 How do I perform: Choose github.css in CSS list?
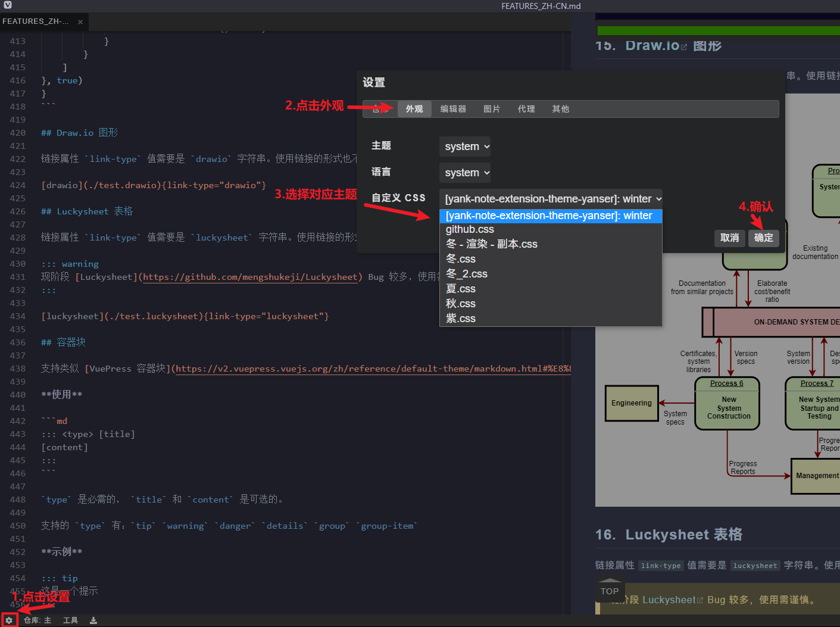point(551,230)
